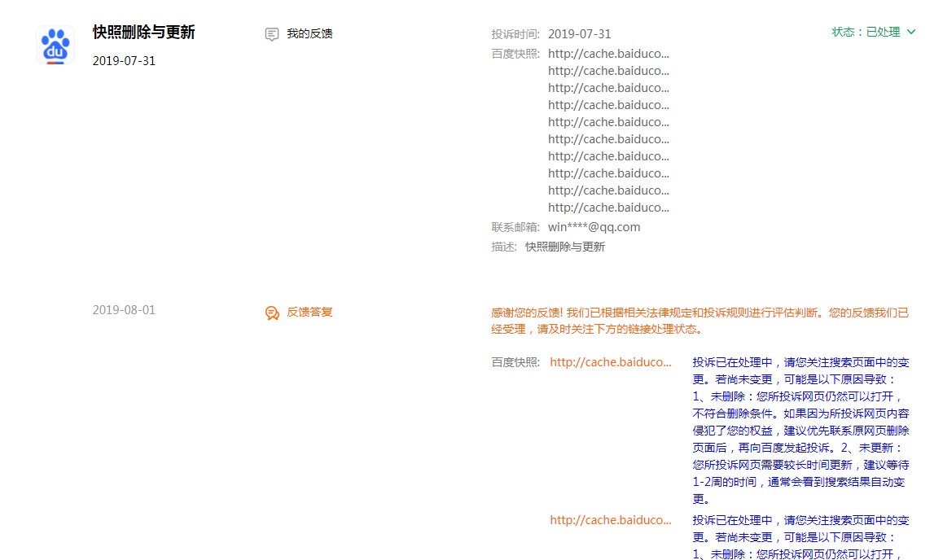Click the submission date 2019-07-31 under the title
The width and height of the screenshot is (943, 560).
[x=124, y=60]
